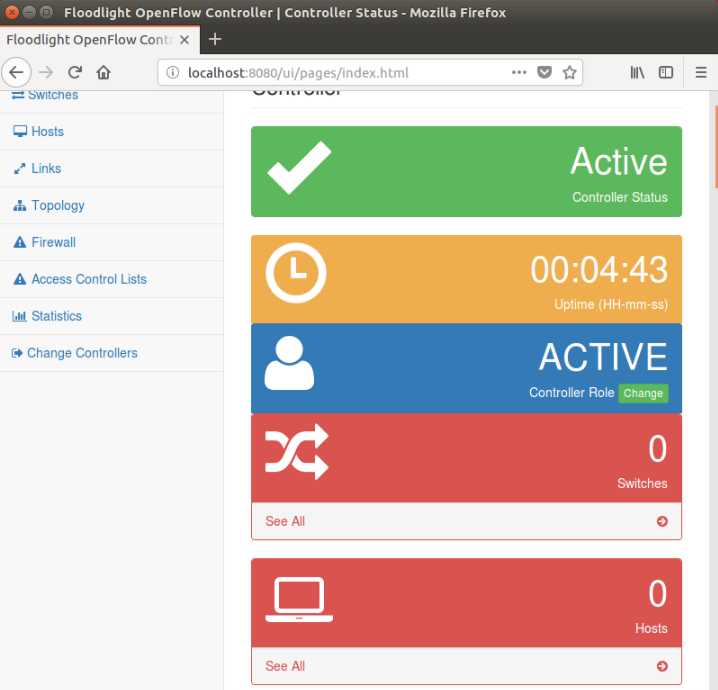Click the Access Control Lists warning icon
The image size is (718, 690).
tap(20, 279)
